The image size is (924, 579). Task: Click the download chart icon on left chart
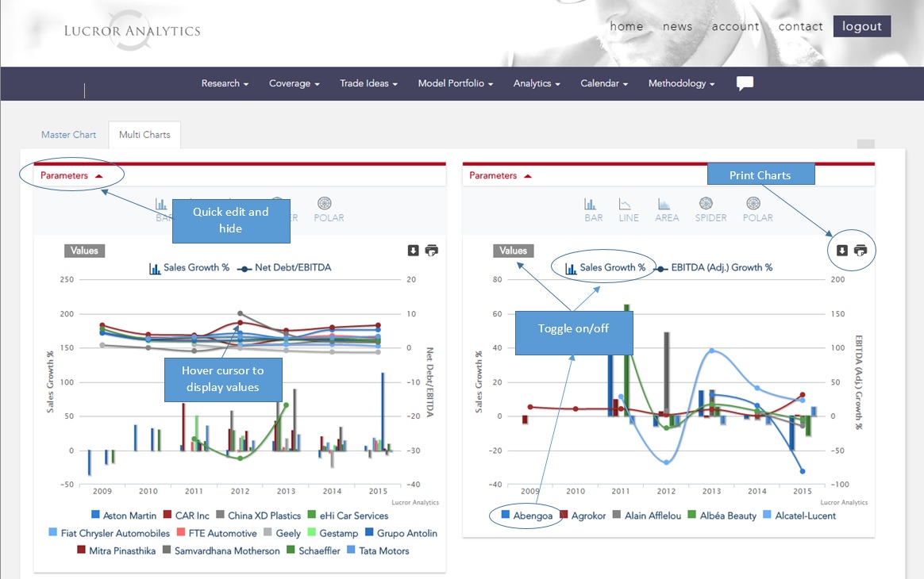412,250
